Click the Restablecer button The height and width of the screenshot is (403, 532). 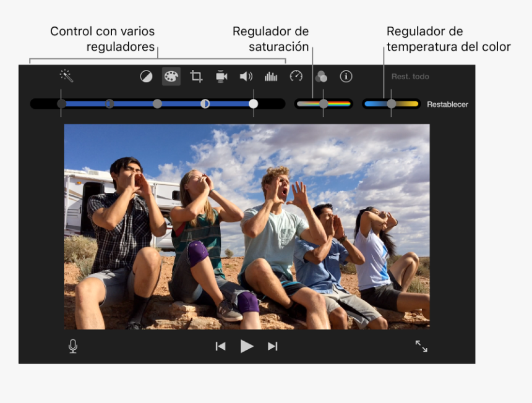point(447,104)
